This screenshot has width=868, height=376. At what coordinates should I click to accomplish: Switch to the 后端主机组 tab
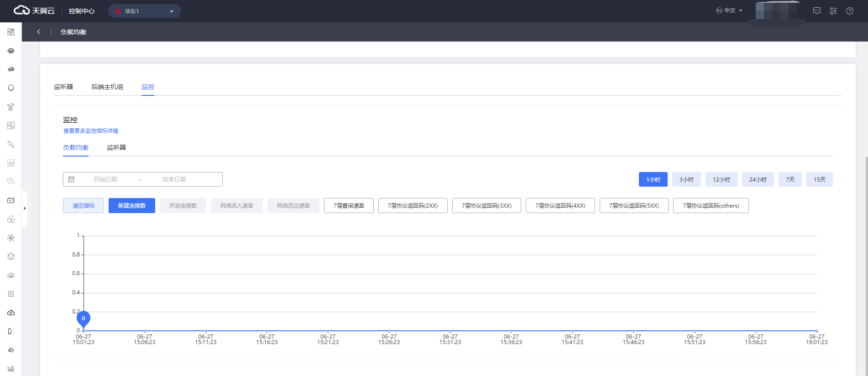(x=107, y=87)
